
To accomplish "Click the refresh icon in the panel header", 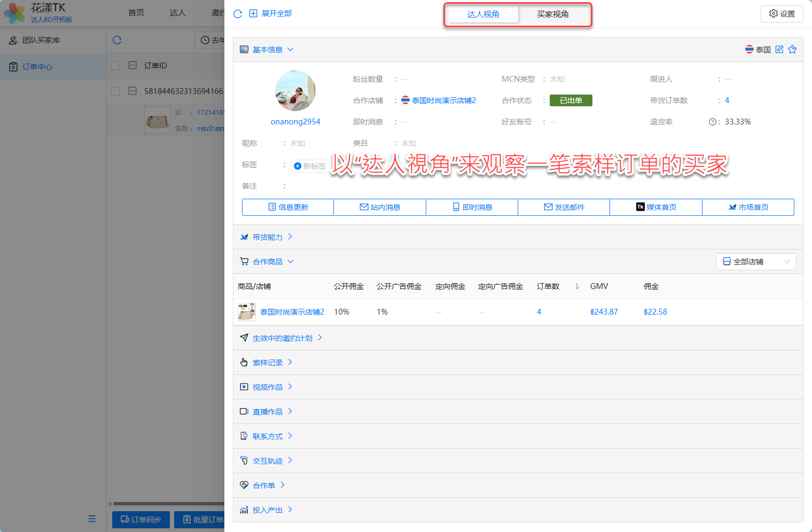I will click(238, 14).
